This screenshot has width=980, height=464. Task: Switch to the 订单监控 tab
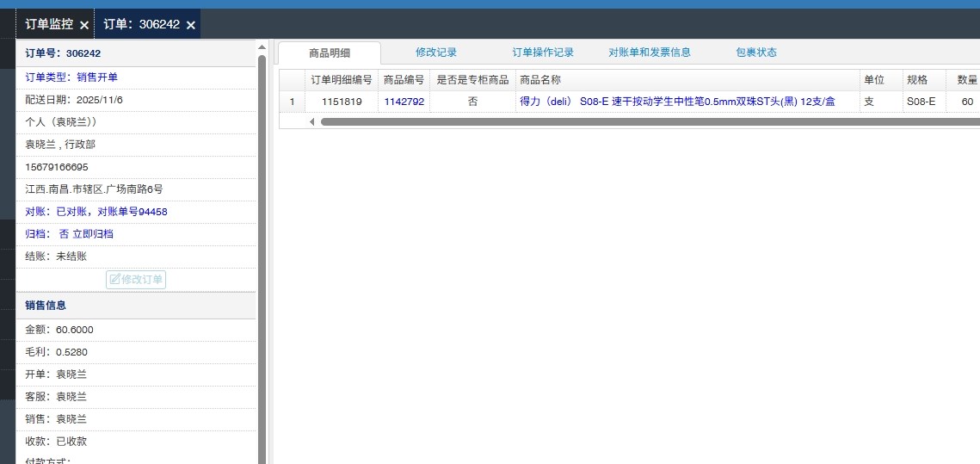(x=48, y=24)
